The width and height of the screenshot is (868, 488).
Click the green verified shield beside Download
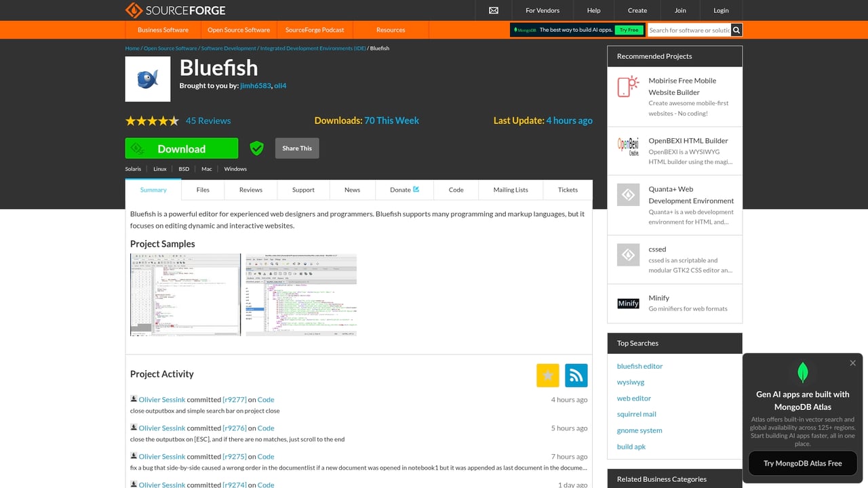(257, 148)
